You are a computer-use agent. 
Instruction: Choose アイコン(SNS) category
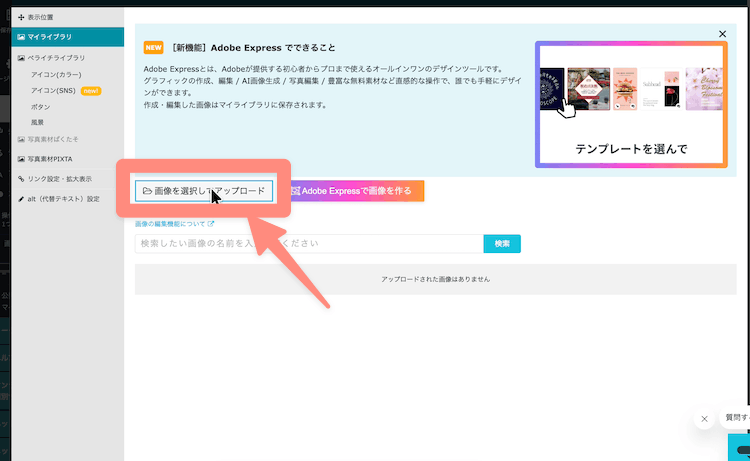tap(53, 90)
